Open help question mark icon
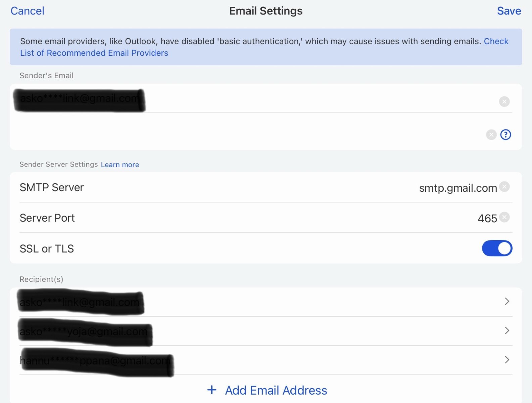 (x=505, y=135)
